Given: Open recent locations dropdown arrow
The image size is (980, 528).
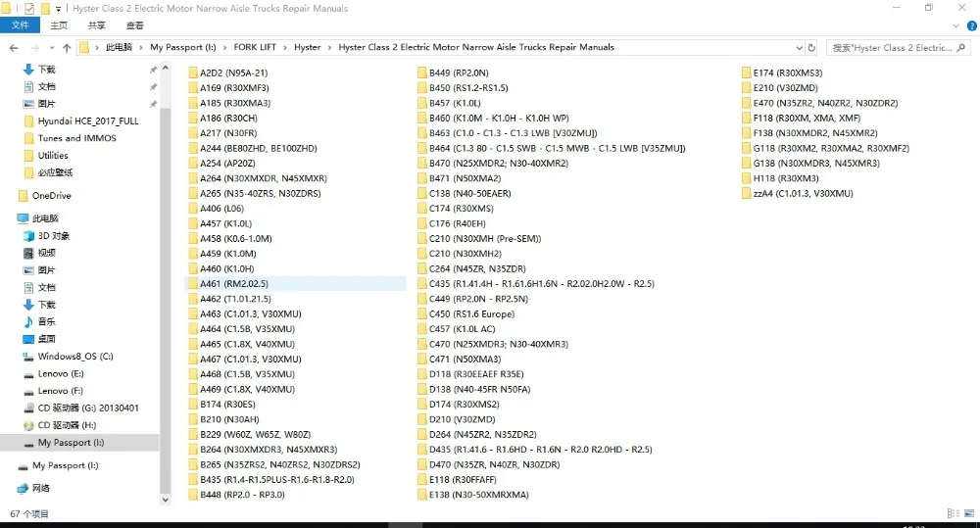Looking at the screenshot, I should [51, 47].
